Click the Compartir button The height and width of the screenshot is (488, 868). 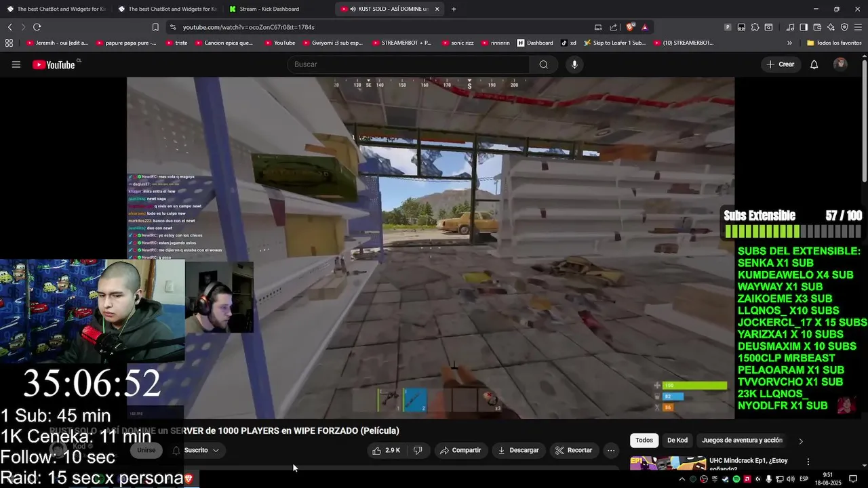point(460,450)
